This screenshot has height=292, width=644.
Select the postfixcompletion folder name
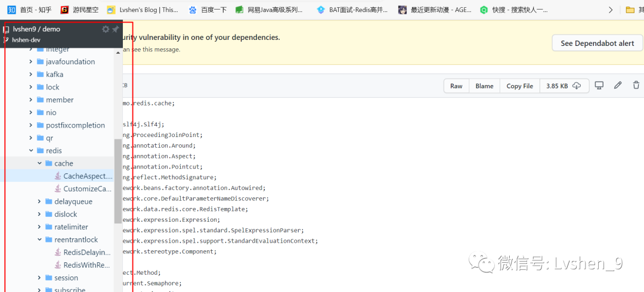[x=76, y=125]
